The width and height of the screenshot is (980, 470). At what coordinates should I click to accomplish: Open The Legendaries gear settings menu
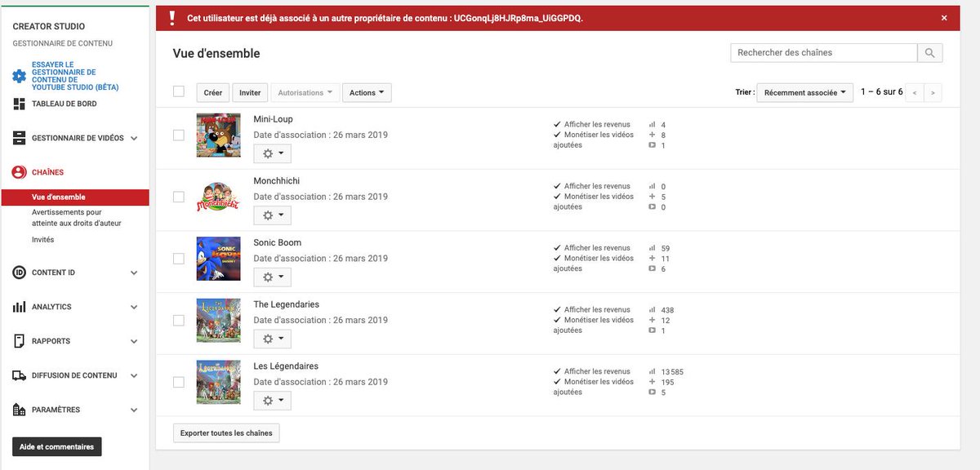click(x=272, y=339)
